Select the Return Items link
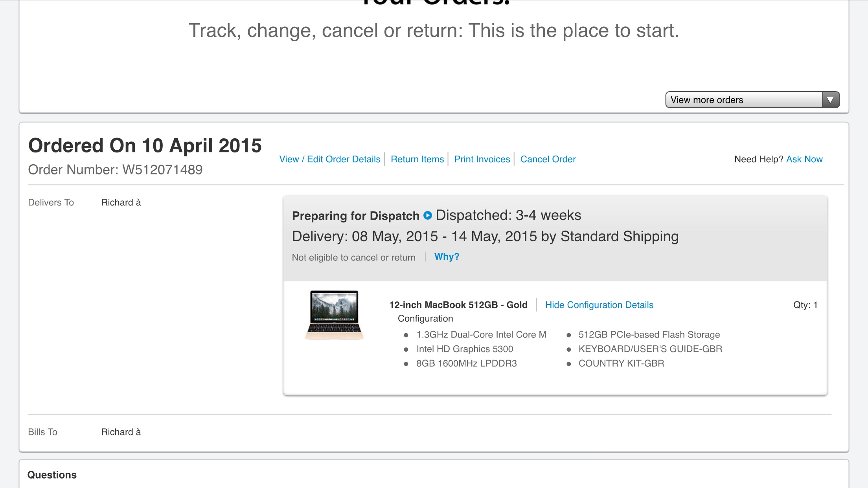 (417, 159)
